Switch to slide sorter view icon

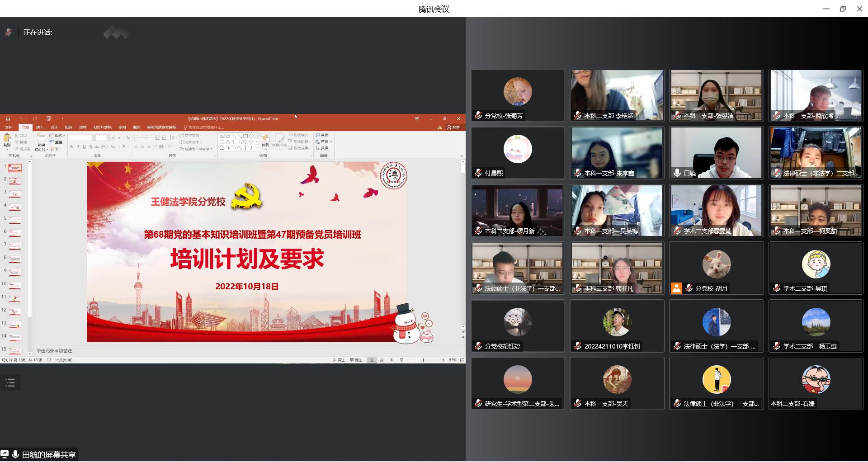point(382,360)
